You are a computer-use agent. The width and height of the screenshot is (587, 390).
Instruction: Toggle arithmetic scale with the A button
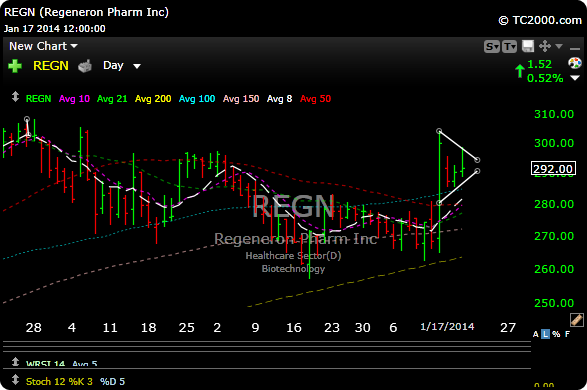click(536, 334)
